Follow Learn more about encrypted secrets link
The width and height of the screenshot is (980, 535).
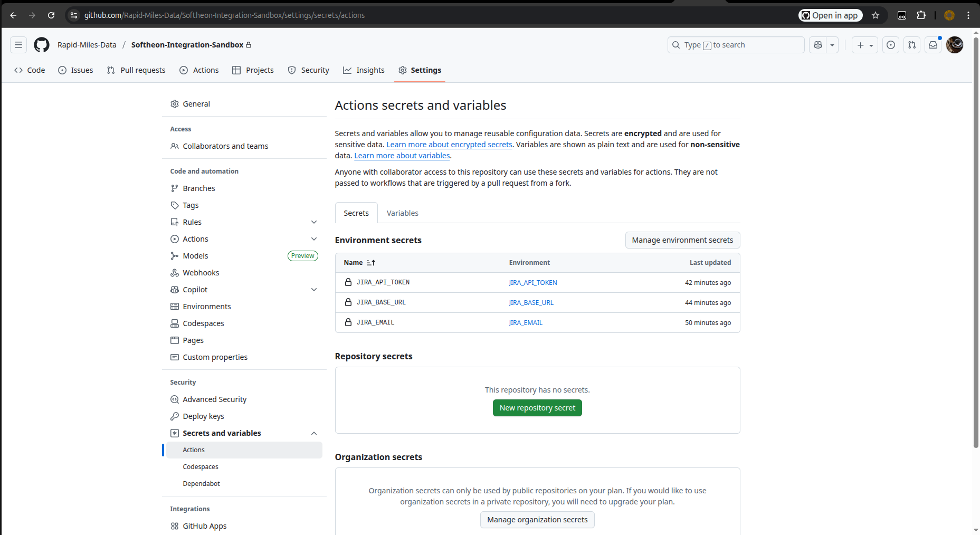pyautogui.click(x=449, y=145)
